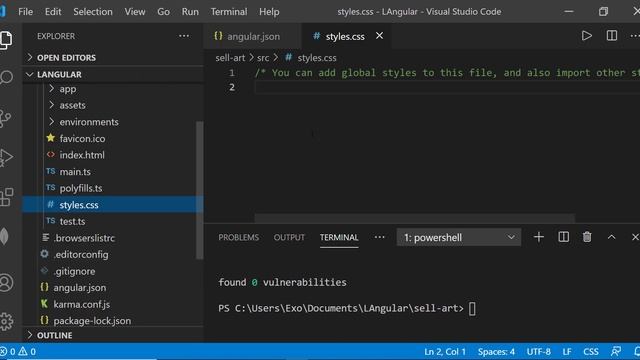Open Source Control view in activity bar
This screenshot has height=360, width=640.
[x=5, y=118]
